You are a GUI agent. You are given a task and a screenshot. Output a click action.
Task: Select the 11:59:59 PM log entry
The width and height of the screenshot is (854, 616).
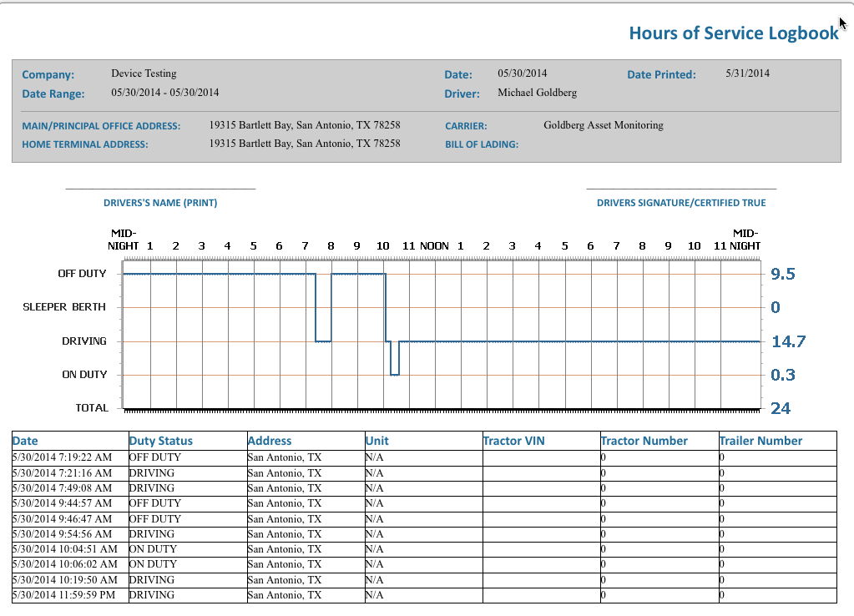point(65,595)
